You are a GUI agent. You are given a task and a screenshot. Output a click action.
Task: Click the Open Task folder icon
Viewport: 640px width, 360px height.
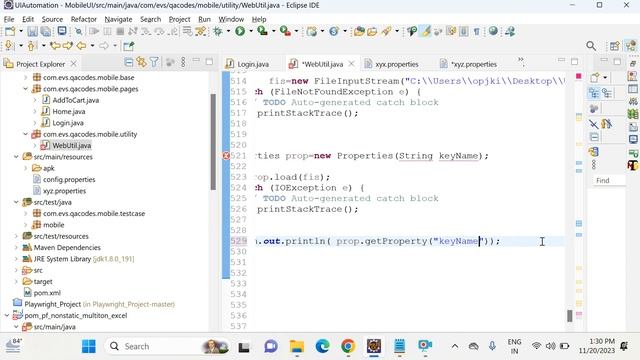tap(372, 31)
